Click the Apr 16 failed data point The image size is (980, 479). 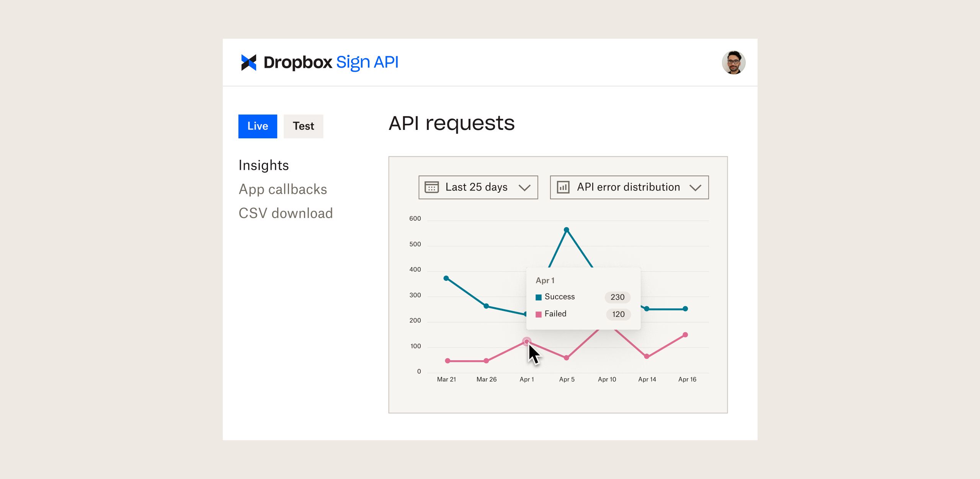(685, 335)
